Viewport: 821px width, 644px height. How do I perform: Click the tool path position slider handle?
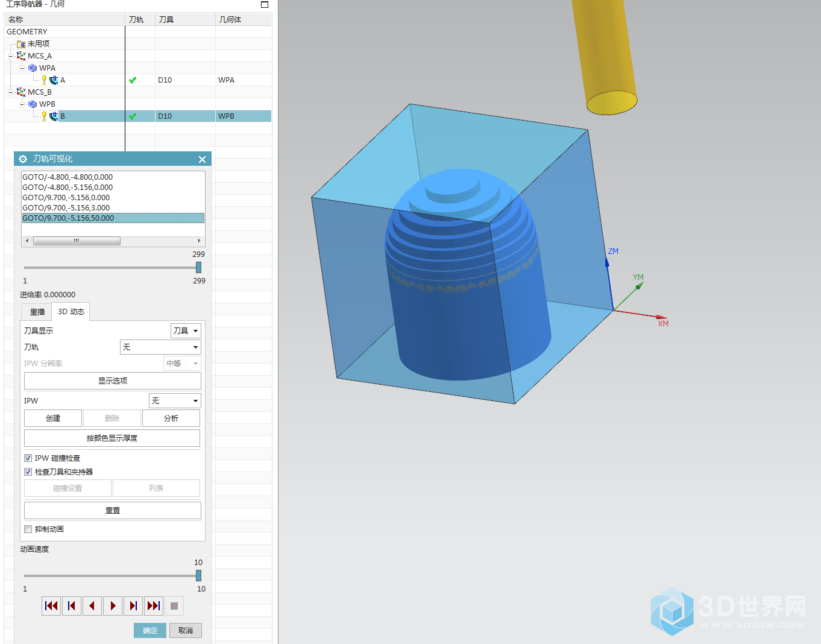(198, 267)
